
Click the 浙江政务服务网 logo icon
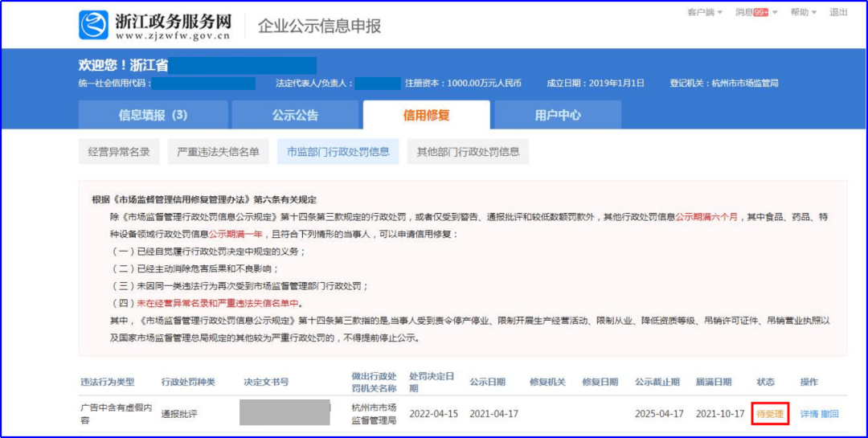93,25
